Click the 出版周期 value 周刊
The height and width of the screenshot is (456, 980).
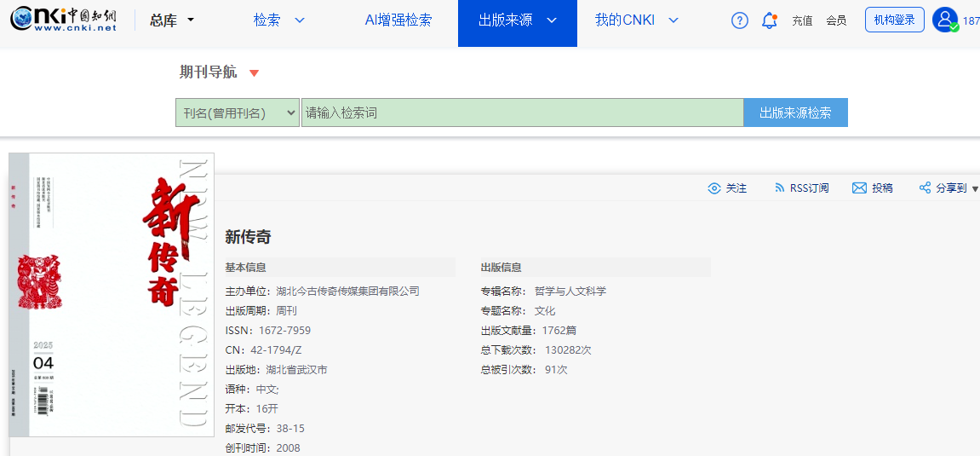[x=286, y=311]
